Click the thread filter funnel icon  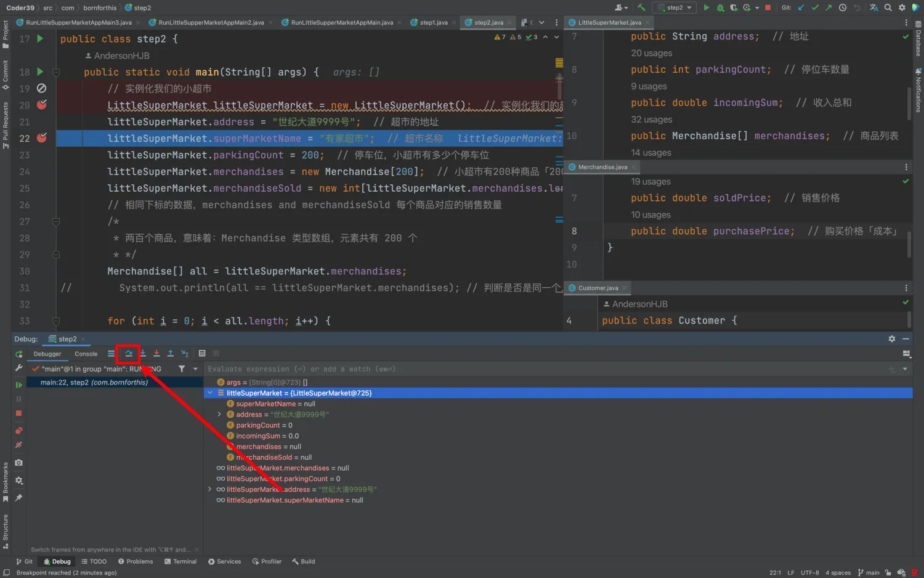(x=182, y=368)
